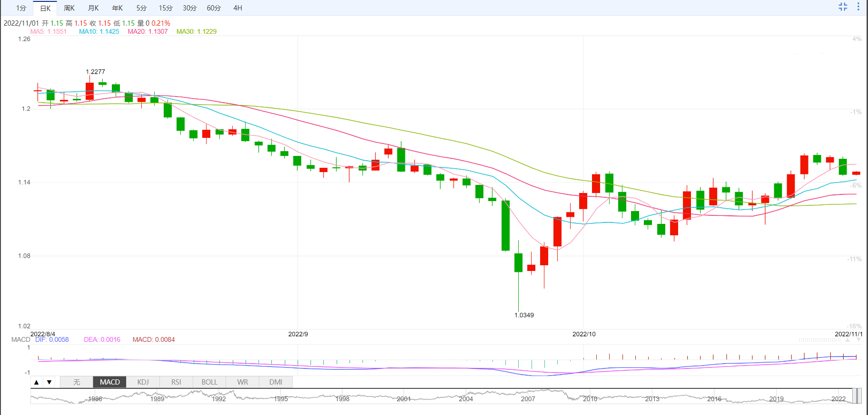
Task: Click the 1.2277 high price label
Action: pyautogui.click(x=96, y=72)
